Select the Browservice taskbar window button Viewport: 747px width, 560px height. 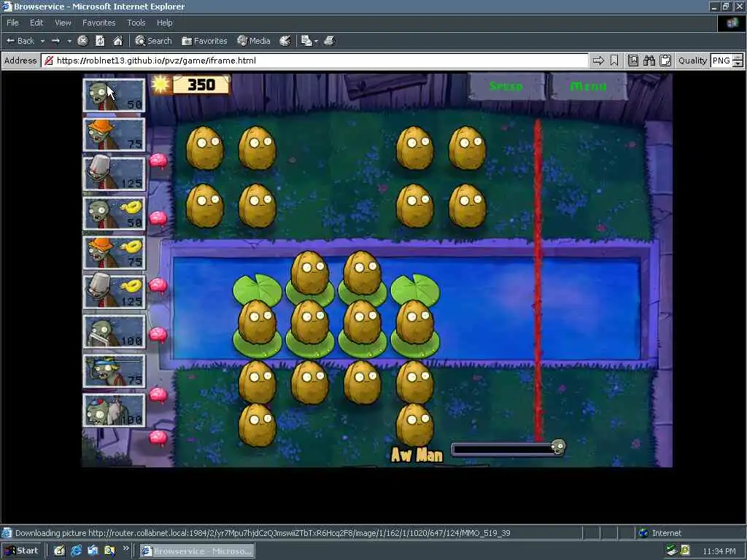tap(197, 551)
